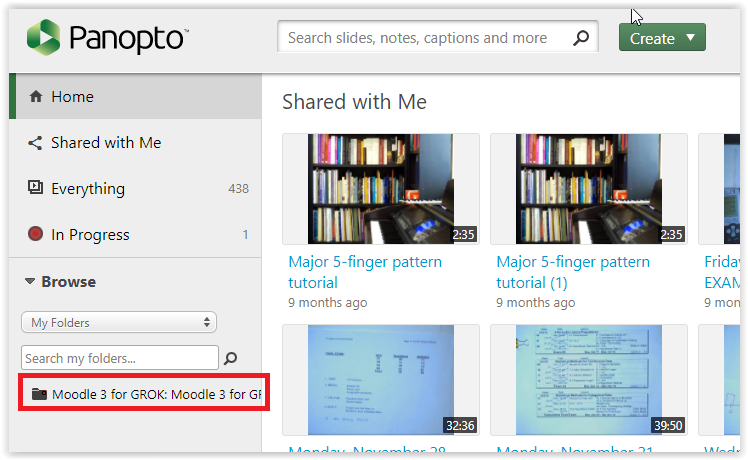Click the Browse heading
This screenshot has width=748, height=460.
[69, 282]
